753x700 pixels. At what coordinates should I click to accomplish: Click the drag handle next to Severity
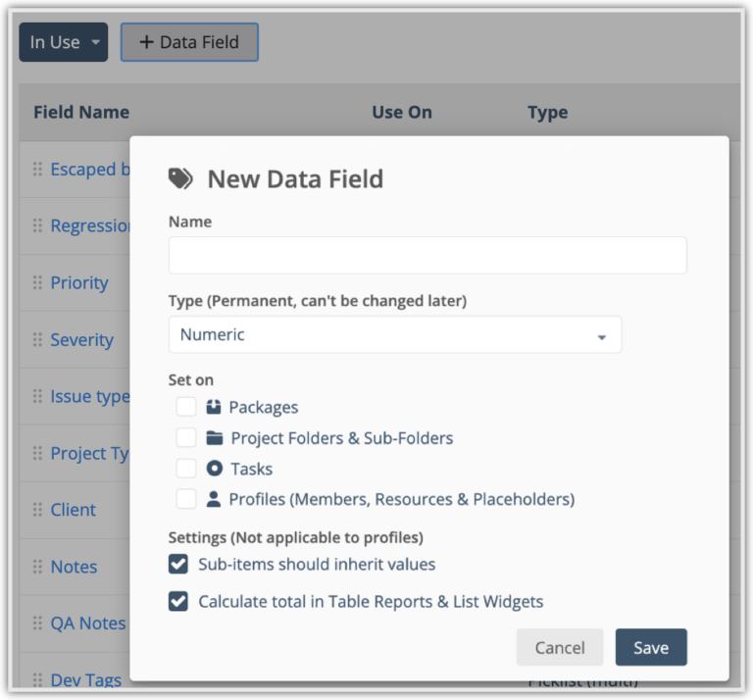tap(38, 340)
